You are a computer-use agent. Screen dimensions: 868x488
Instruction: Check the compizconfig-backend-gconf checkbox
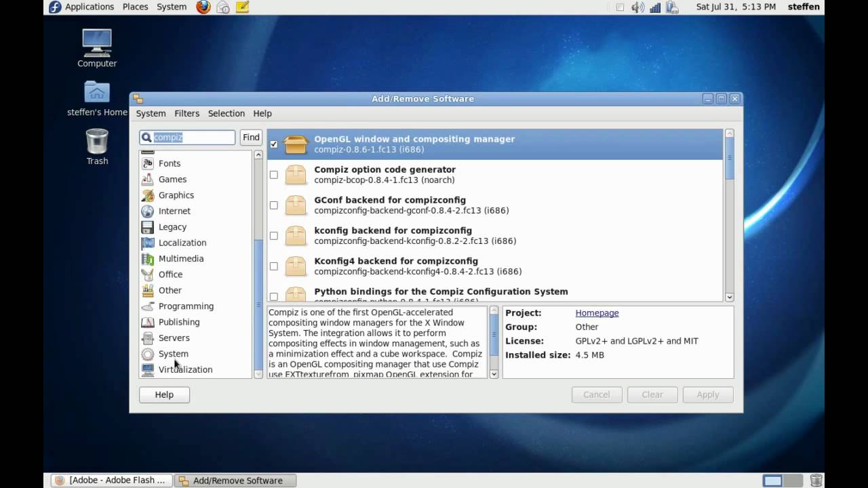(x=274, y=205)
